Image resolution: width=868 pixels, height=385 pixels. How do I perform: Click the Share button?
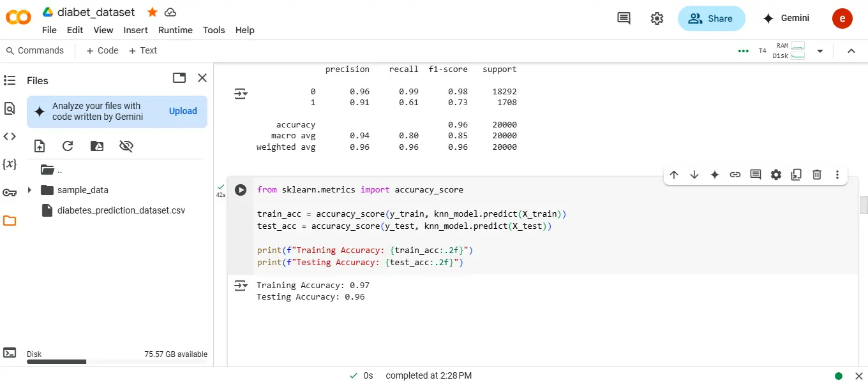(711, 18)
